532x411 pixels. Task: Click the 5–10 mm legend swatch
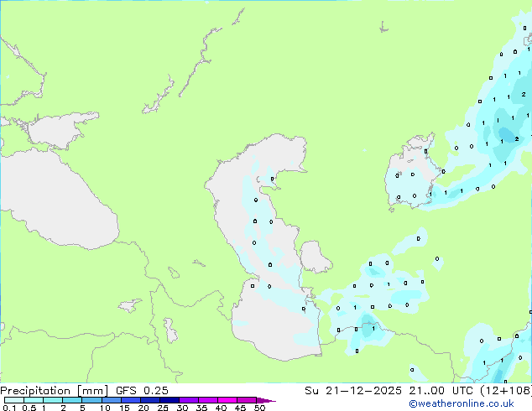(x=91, y=400)
